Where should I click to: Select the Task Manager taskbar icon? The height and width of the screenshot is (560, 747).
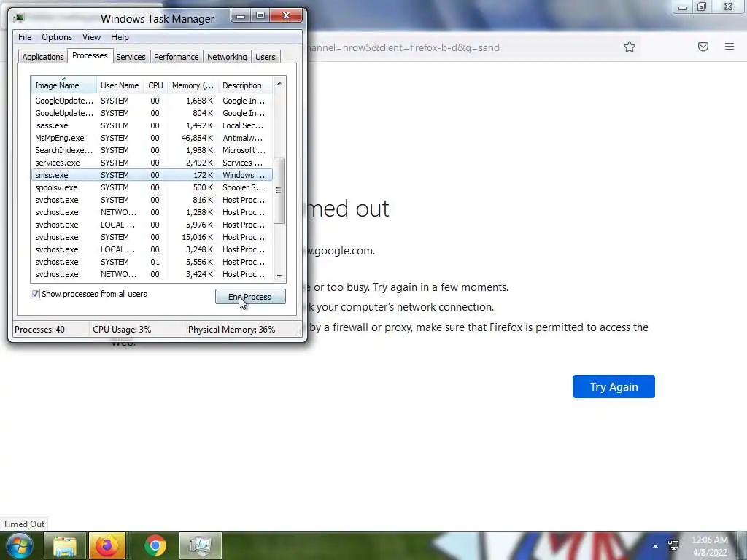point(201,545)
